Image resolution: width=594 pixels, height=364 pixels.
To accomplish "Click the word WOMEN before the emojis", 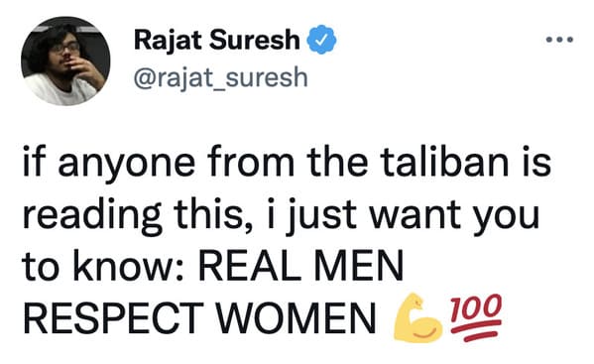I will click(x=296, y=318).
